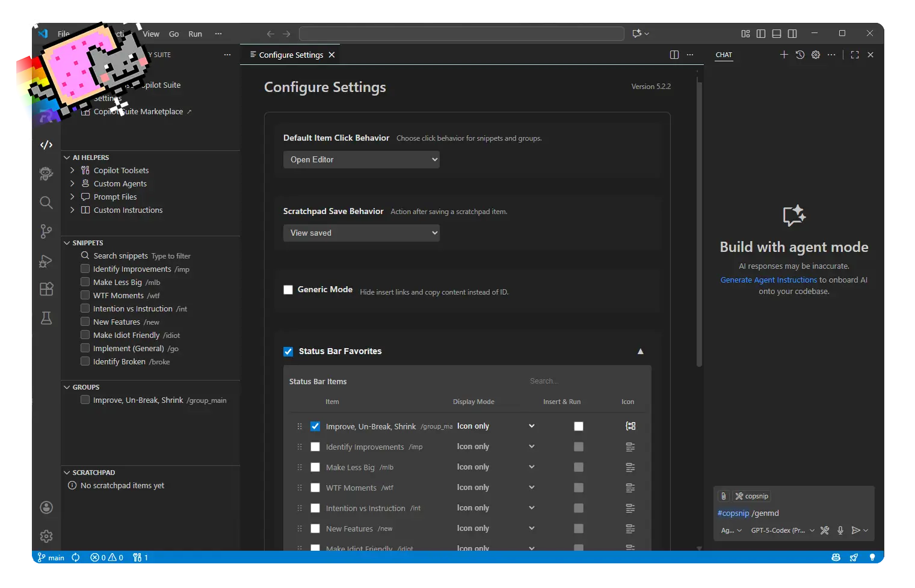Image resolution: width=915 pixels, height=588 pixels.
Task: Collapse the SNIPPETS section
Action: (x=66, y=242)
